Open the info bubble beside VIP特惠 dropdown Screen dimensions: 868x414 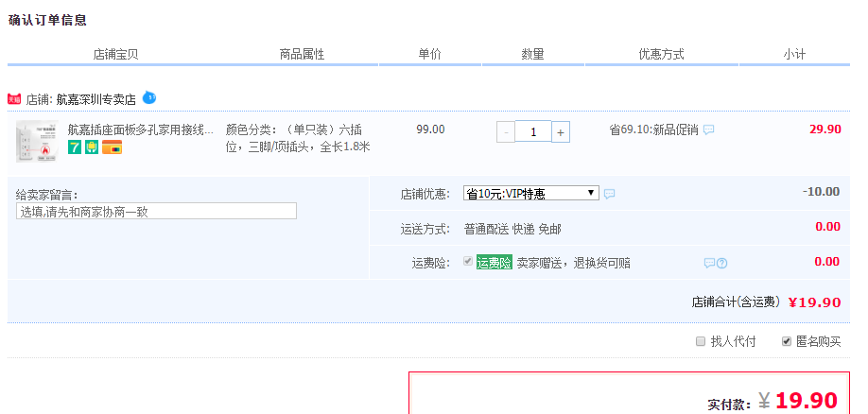pos(609,194)
